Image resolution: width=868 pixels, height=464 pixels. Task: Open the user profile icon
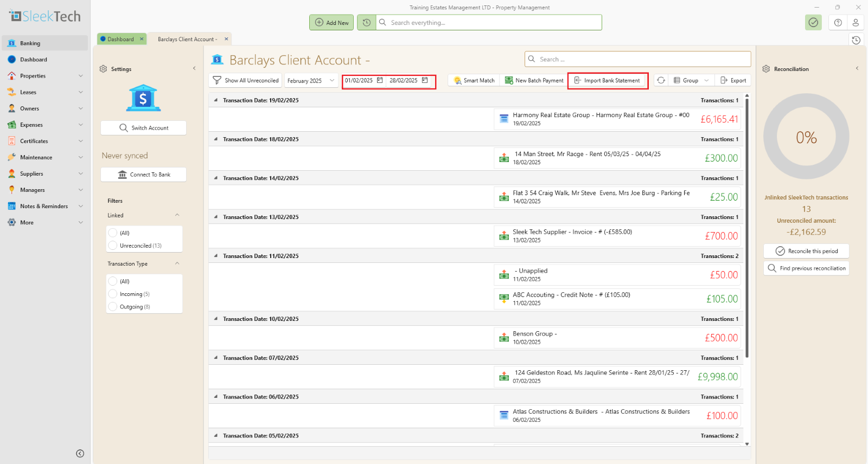[x=856, y=22]
